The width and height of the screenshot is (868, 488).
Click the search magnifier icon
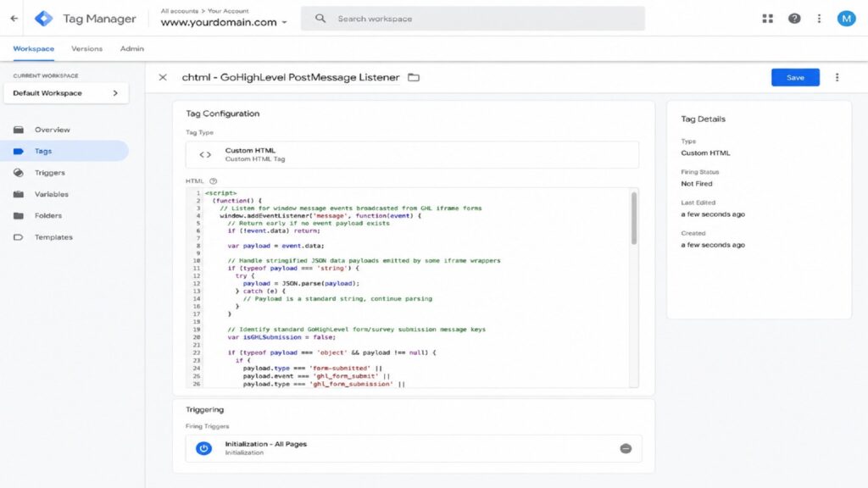[x=320, y=19]
